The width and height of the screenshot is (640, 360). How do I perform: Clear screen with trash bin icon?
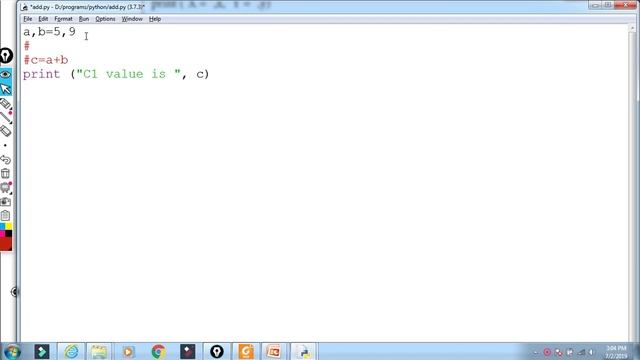coord(5,173)
